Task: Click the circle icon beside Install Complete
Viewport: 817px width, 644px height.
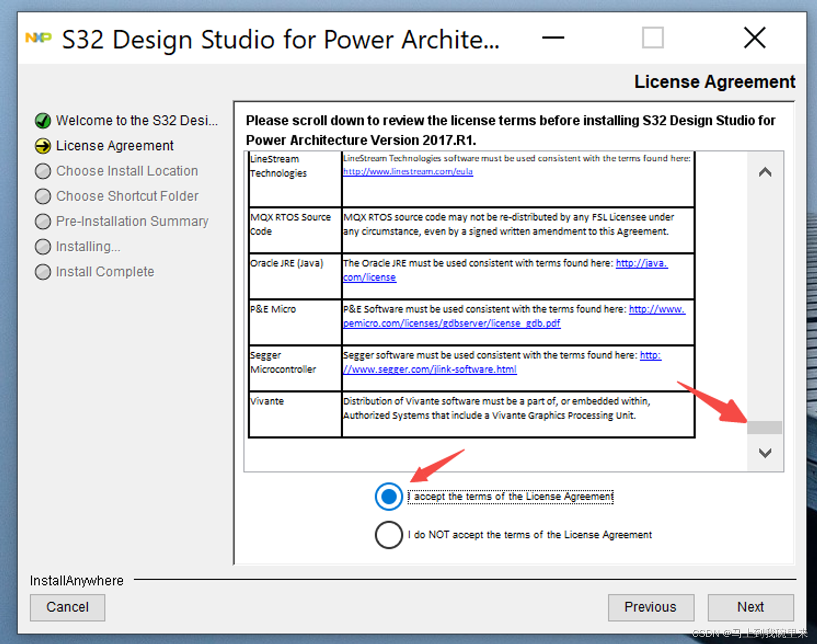Action: click(43, 272)
